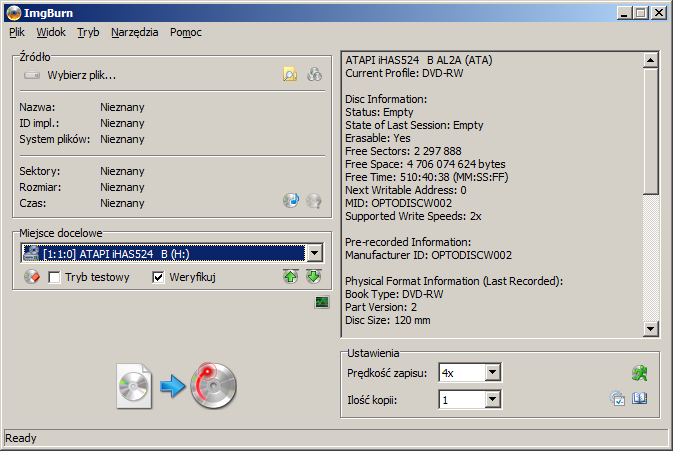The image size is (673, 451).
Task: Click 'Book Type: DVD-RW' line
Action: (394, 294)
